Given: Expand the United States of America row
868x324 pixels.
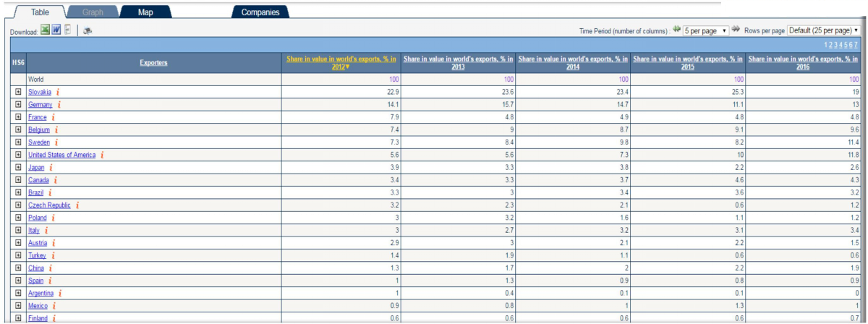Looking at the screenshot, I should pyautogui.click(x=18, y=155).
